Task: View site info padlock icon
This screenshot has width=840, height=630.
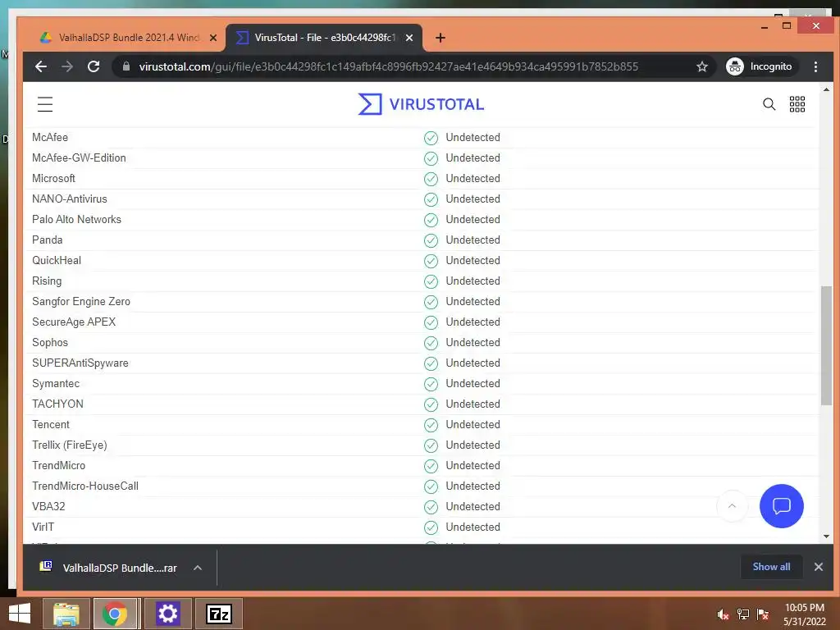Action: tap(126, 66)
